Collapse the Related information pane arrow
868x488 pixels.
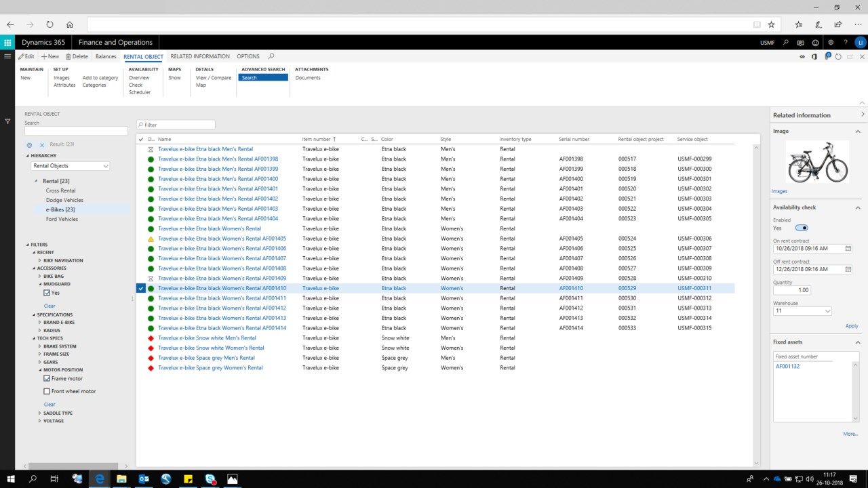click(x=863, y=115)
